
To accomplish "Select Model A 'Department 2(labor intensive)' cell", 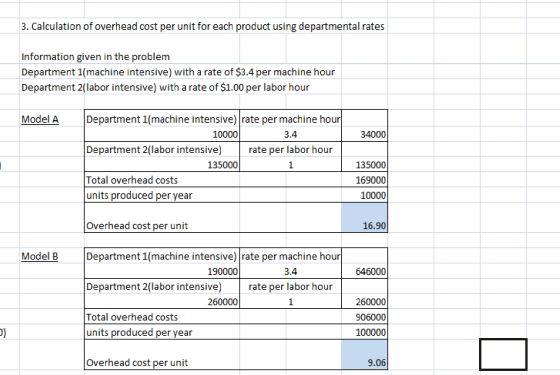I will 162,149.
